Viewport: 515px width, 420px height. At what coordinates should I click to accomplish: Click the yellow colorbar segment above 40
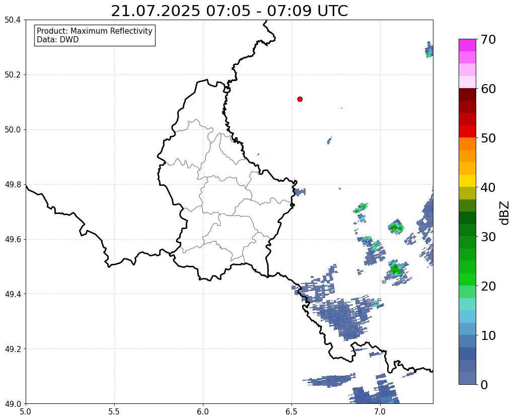point(467,181)
